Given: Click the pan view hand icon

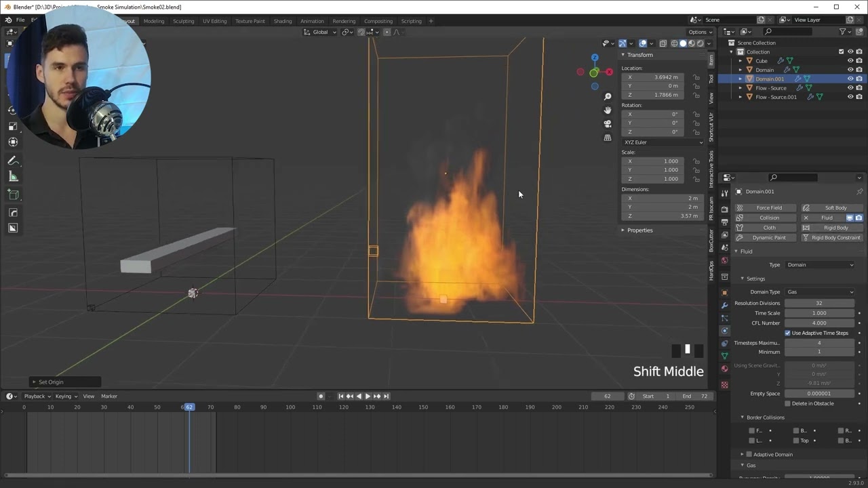Looking at the screenshot, I should point(608,110).
